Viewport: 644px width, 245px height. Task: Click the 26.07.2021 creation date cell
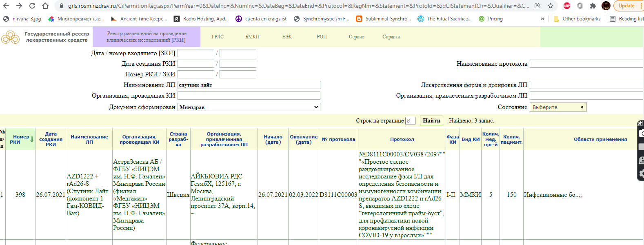tap(51, 195)
